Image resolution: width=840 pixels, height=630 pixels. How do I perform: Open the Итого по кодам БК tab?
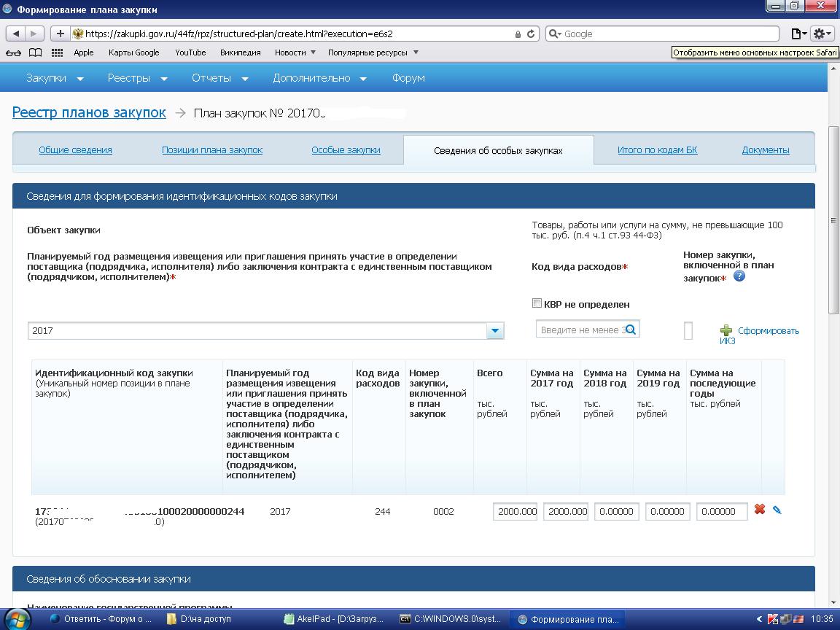point(657,150)
